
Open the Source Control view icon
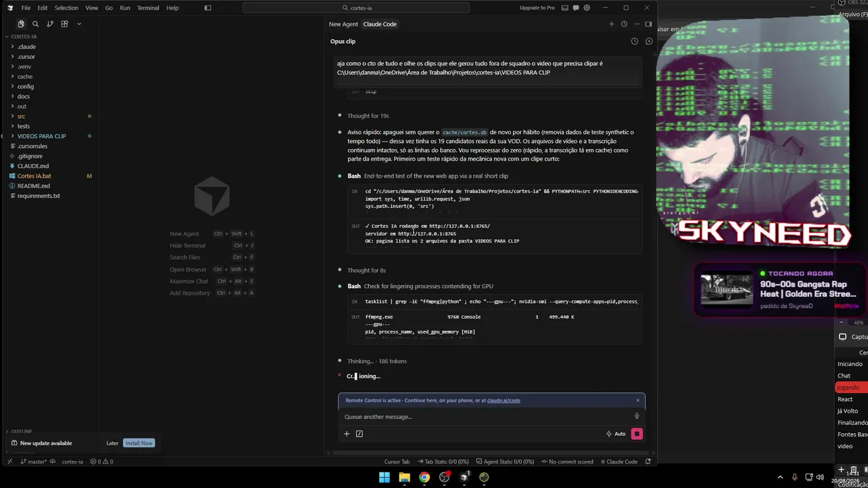50,24
